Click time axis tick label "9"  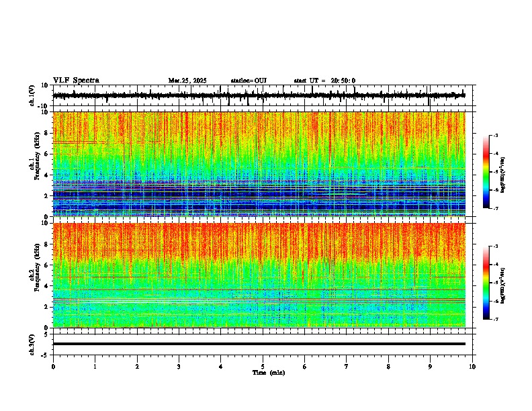(430, 367)
